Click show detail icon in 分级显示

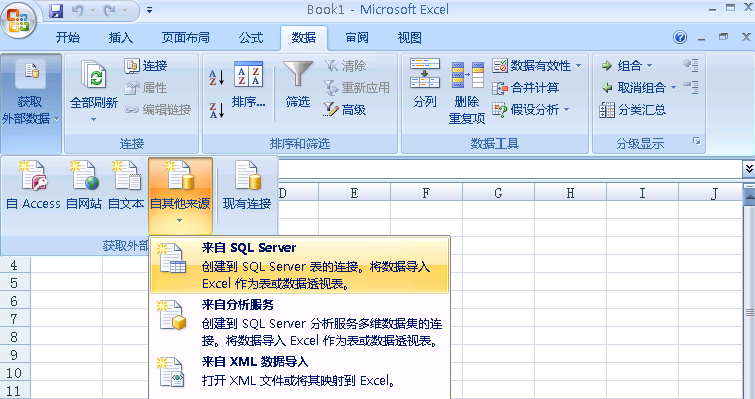click(691, 65)
